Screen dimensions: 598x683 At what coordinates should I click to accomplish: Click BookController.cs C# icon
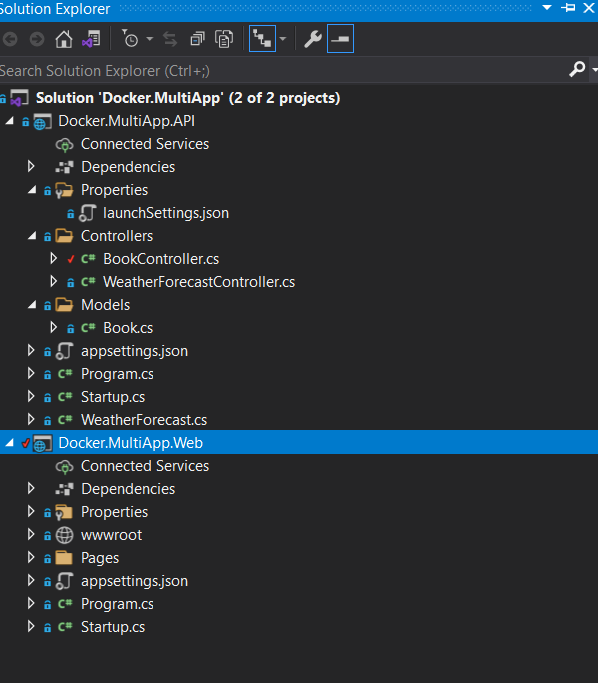[88, 259]
